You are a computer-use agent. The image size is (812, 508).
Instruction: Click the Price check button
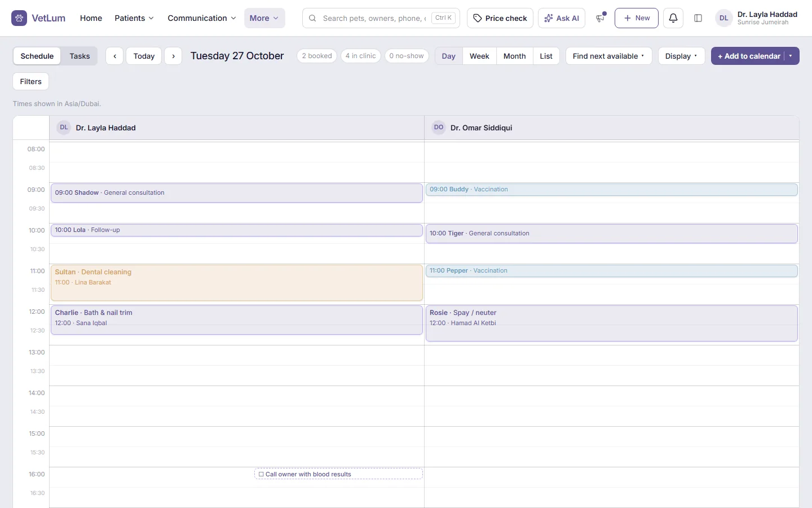tap(500, 18)
